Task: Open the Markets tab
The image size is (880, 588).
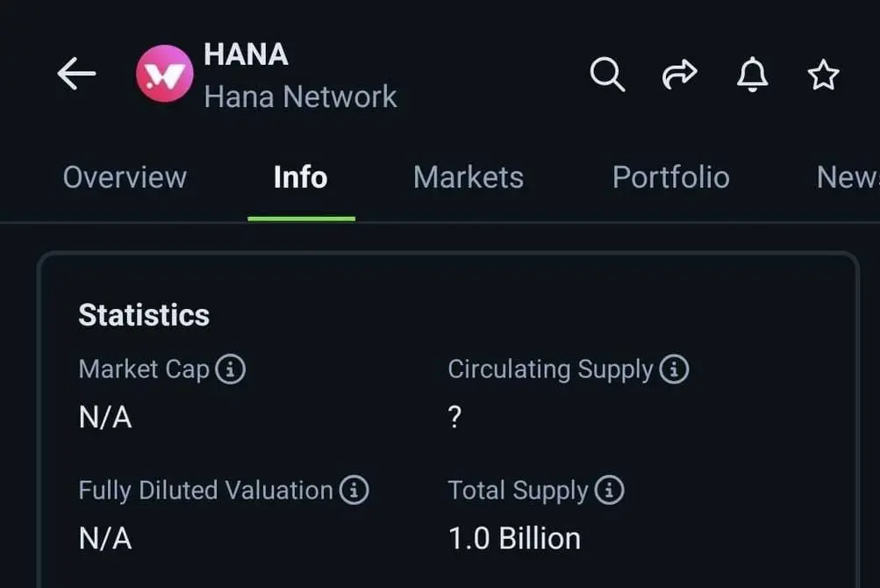Action: (x=469, y=177)
